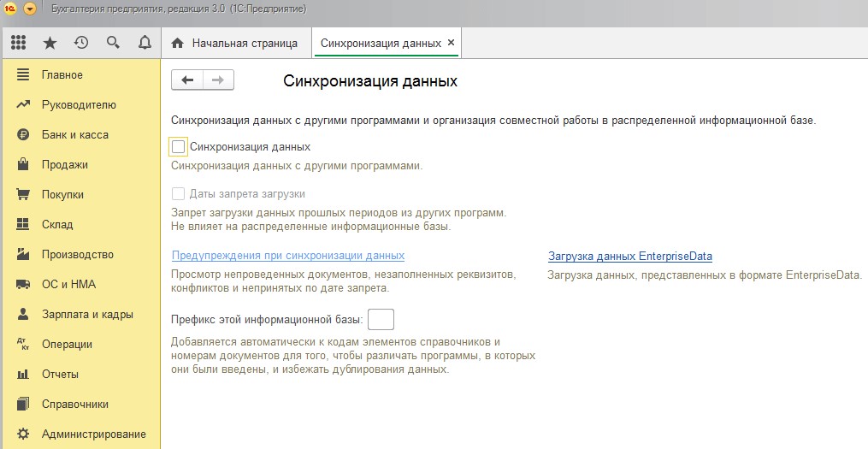868x449 pixels.
Task: Go to the Администрирование section
Action: (x=93, y=434)
